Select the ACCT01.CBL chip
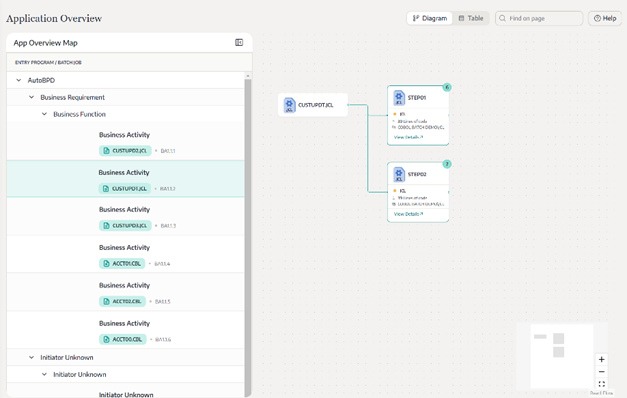The image size is (627, 398). coord(122,264)
